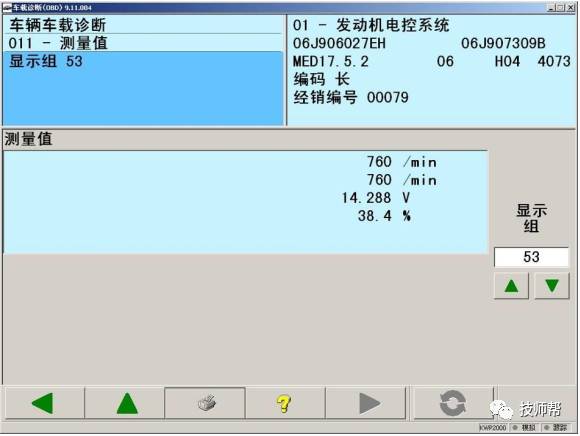Click the application icon in title bar
The width and height of the screenshot is (580, 436).
[x=7, y=7]
